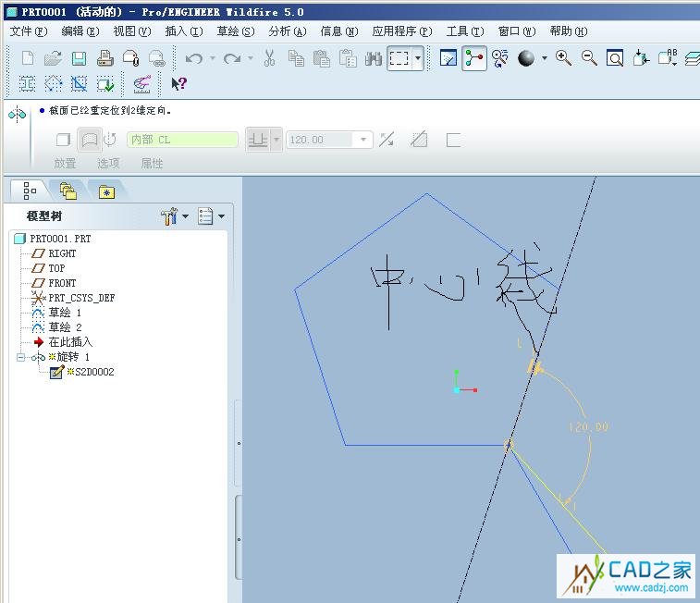
Task: Click the Zoom Out magnifier icon
Action: click(x=589, y=58)
